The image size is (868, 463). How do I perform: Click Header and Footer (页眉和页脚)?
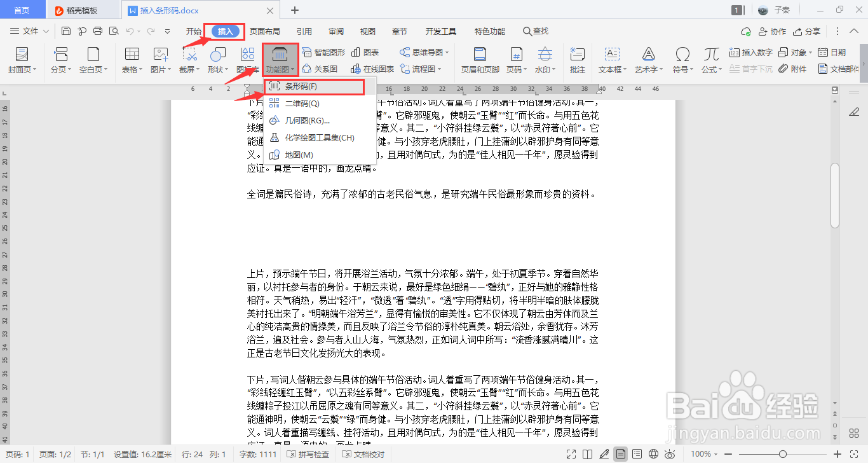(480, 60)
